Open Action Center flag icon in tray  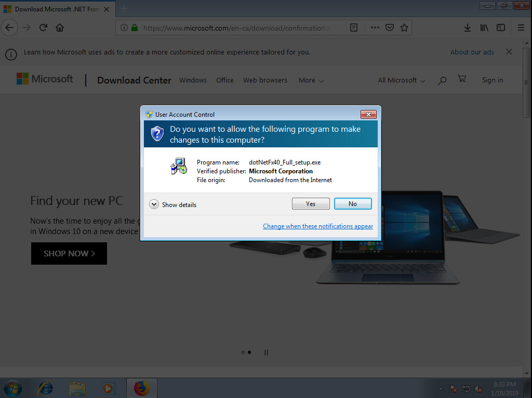pos(453,389)
